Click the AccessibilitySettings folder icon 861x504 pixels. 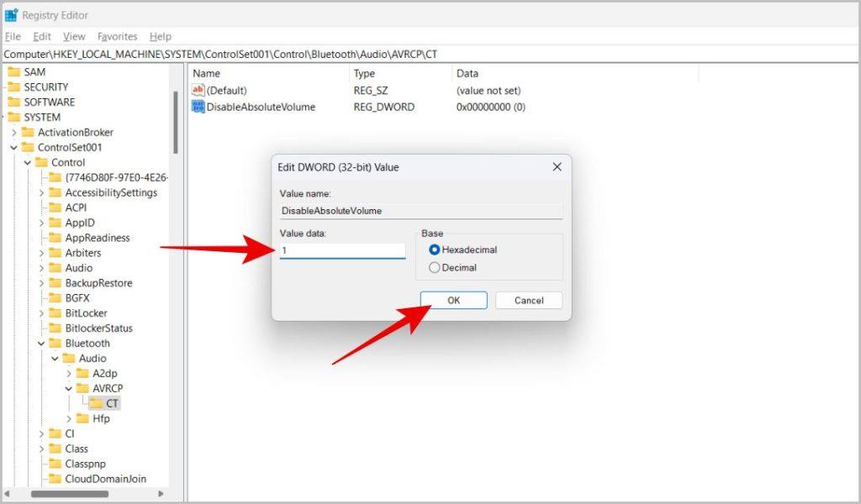pos(55,192)
